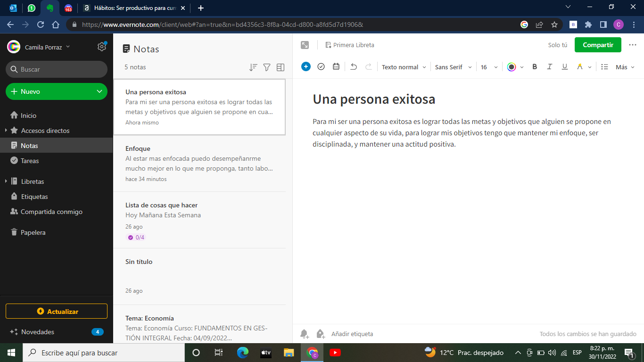Open the Primera Libreta notebook link
This screenshot has height=362, width=644.
pyautogui.click(x=350, y=45)
